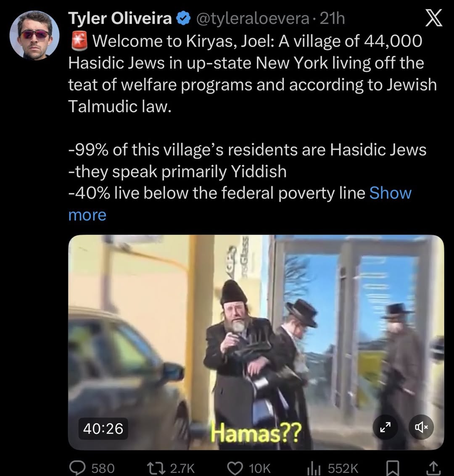This screenshot has height=476, width=454.
Task: Click the 10K likes count
Action: (260, 468)
